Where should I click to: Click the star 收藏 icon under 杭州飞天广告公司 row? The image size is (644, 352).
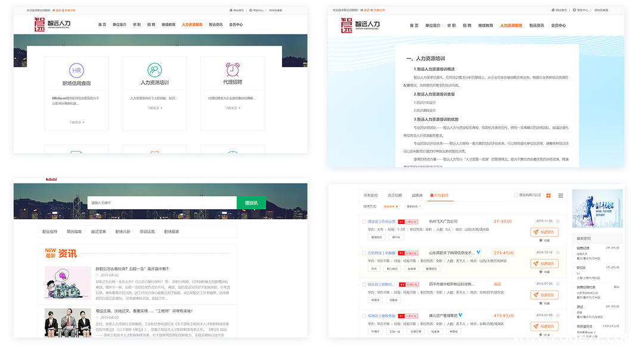click(541, 241)
